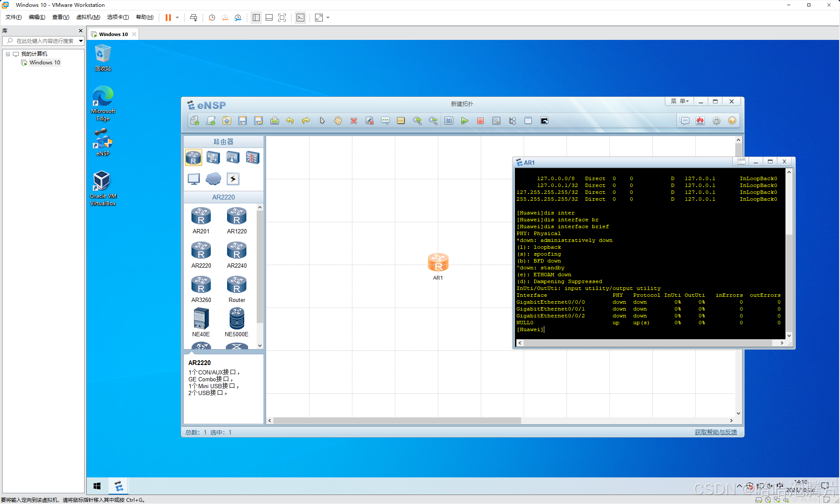Start devices with green play button
The height and width of the screenshot is (504, 840).
(x=464, y=121)
